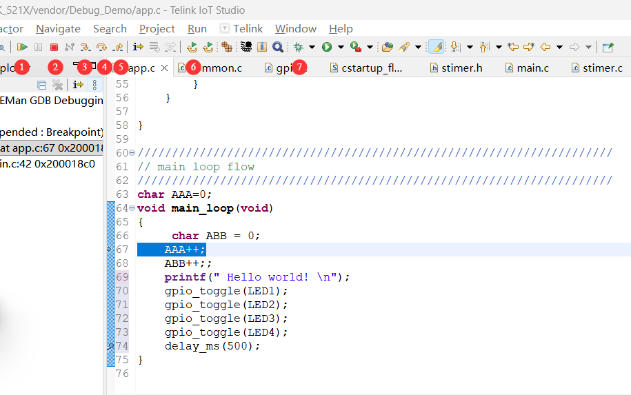
Task: Select the 'pended : Breakpoint)' thread row
Action: [x=52, y=132]
